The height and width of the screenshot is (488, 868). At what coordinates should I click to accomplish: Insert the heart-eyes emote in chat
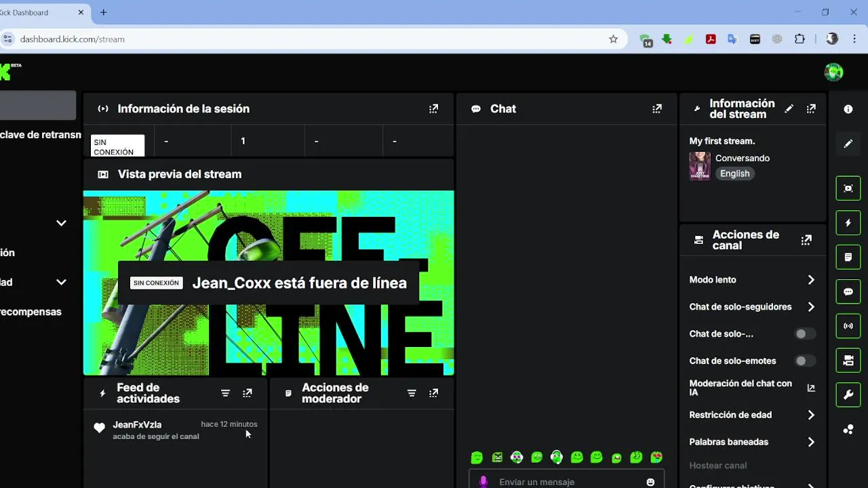click(656, 457)
